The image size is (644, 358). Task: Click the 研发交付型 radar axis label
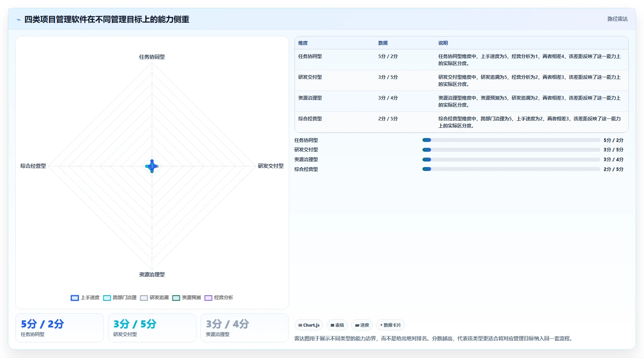[x=271, y=166]
